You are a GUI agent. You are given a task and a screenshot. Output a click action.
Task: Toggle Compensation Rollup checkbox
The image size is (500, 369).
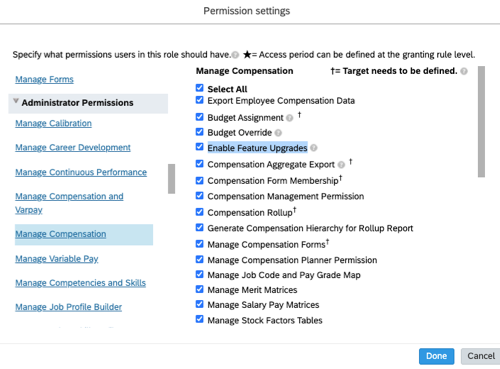[x=200, y=212]
